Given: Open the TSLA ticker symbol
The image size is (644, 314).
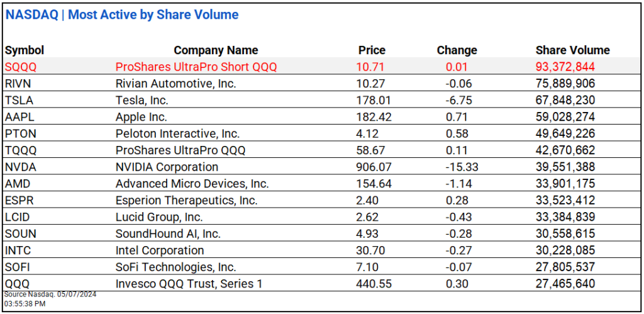Looking at the screenshot, I should pyautogui.click(x=18, y=100).
